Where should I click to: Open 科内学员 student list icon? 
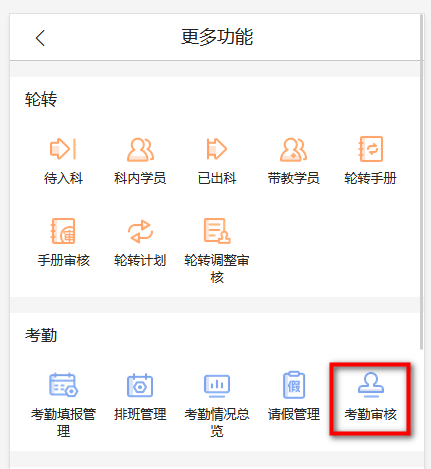(x=140, y=149)
